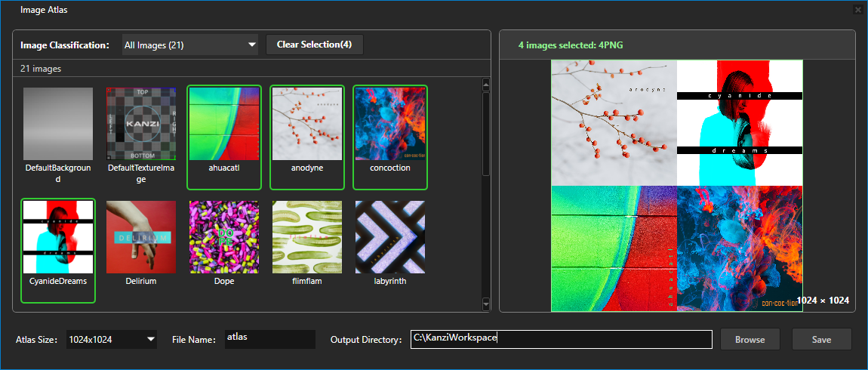Click the 'Image Classification:' label

(x=65, y=45)
